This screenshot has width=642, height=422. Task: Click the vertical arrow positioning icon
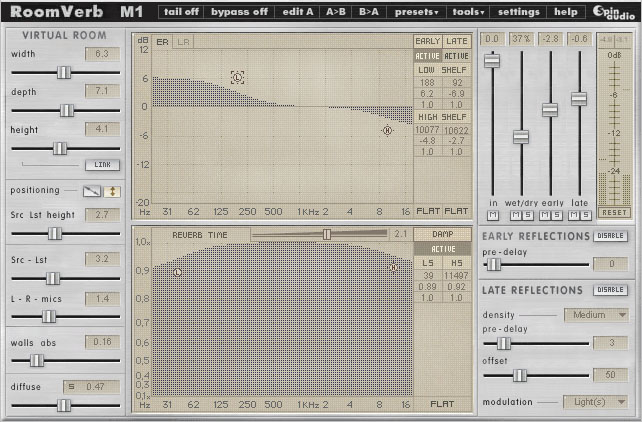click(112, 191)
